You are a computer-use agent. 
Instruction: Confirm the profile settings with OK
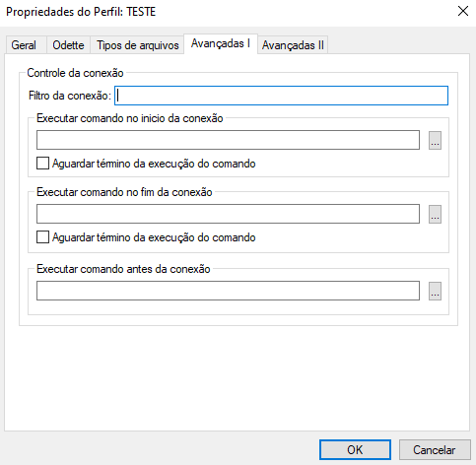pyautogui.click(x=355, y=450)
